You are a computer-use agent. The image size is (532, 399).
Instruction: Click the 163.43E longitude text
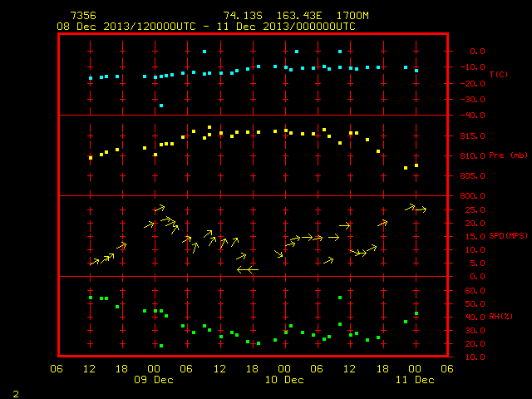[299, 16]
